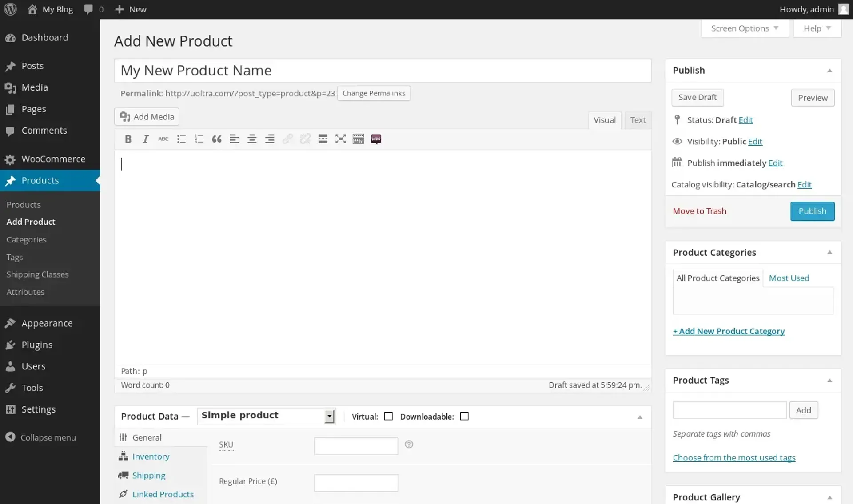The width and height of the screenshot is (853, 504).
Task: Collapse the Product Tags panel
Action: (x=829, y=380)
